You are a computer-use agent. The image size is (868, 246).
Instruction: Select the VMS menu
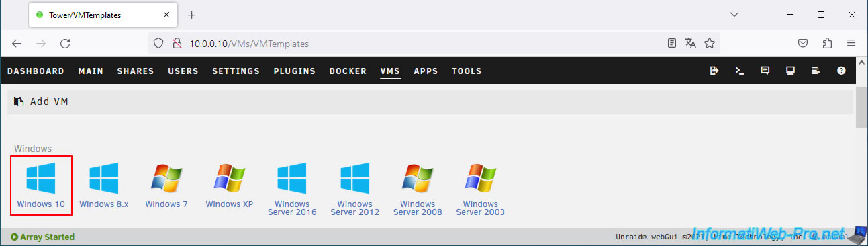point(390,71)
